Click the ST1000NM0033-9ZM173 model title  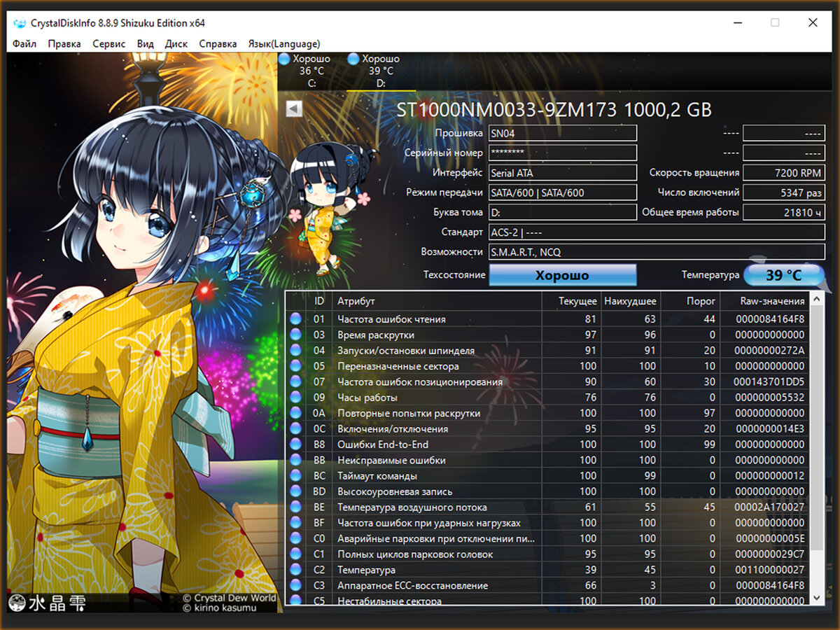coord(554,110)
